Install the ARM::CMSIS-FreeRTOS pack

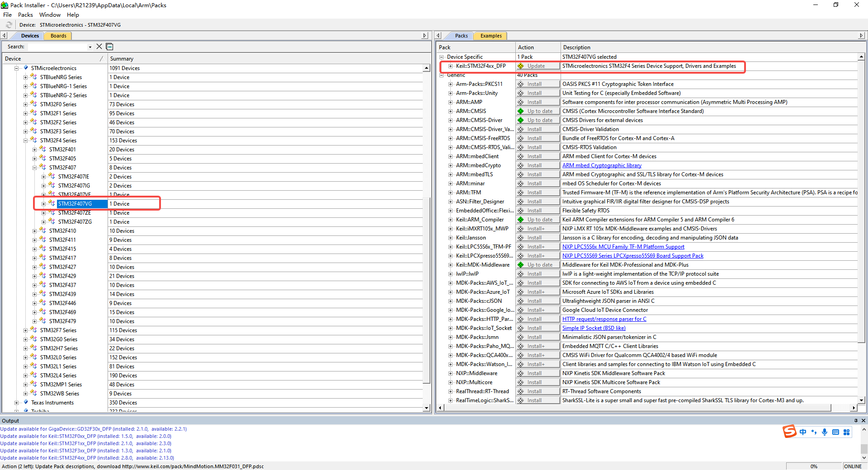[x=538, y=138]
